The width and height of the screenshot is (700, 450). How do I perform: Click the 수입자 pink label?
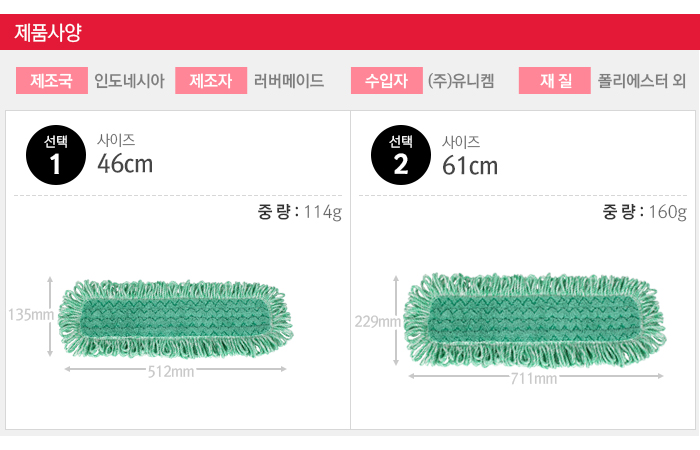(387, 80)
